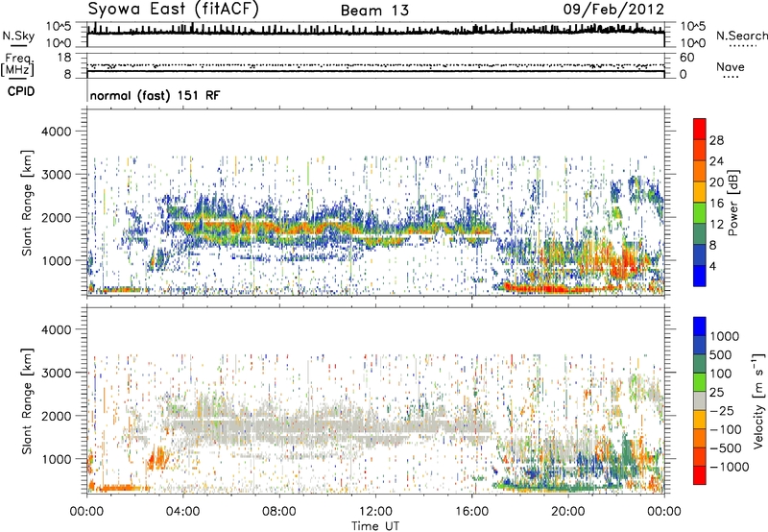
Task: Click the "12" power colorbar label
Action: (716, 225)
